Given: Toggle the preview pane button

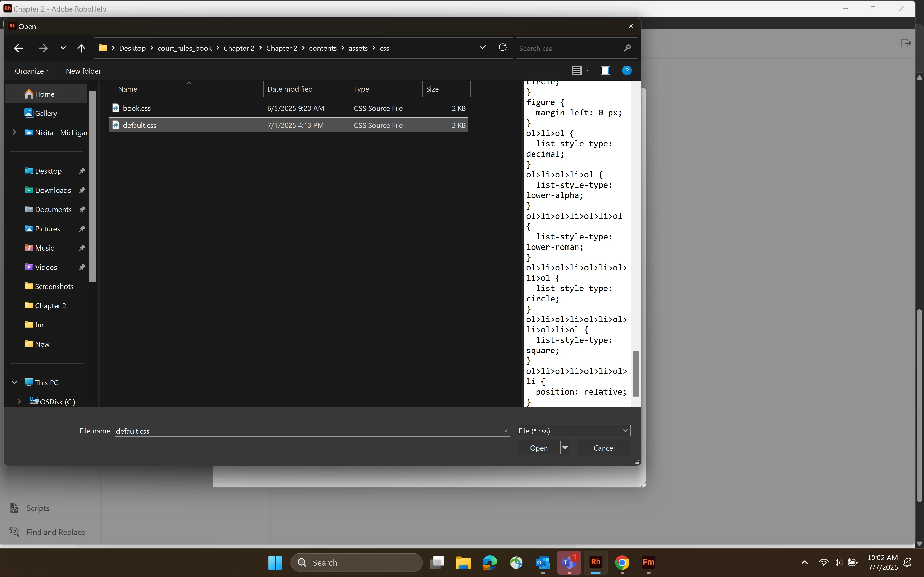Looking at the screenshot, I should (605, 71).
